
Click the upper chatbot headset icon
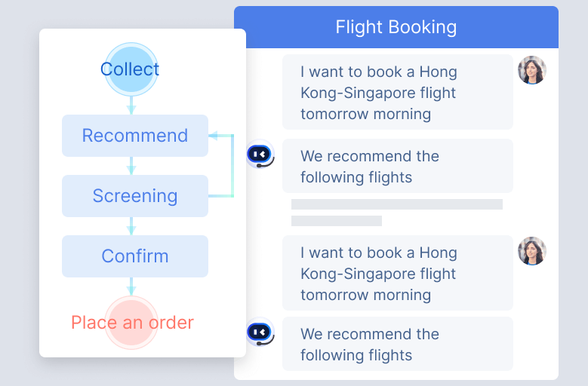point(260,155)
